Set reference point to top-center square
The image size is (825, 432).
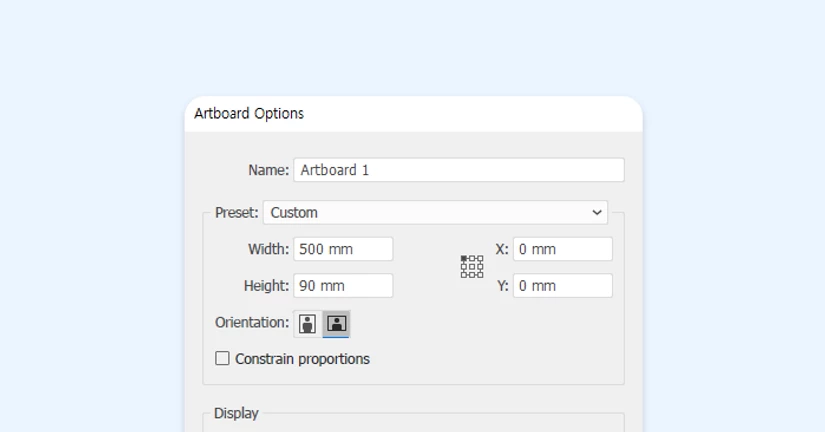(x=472, y=258)
